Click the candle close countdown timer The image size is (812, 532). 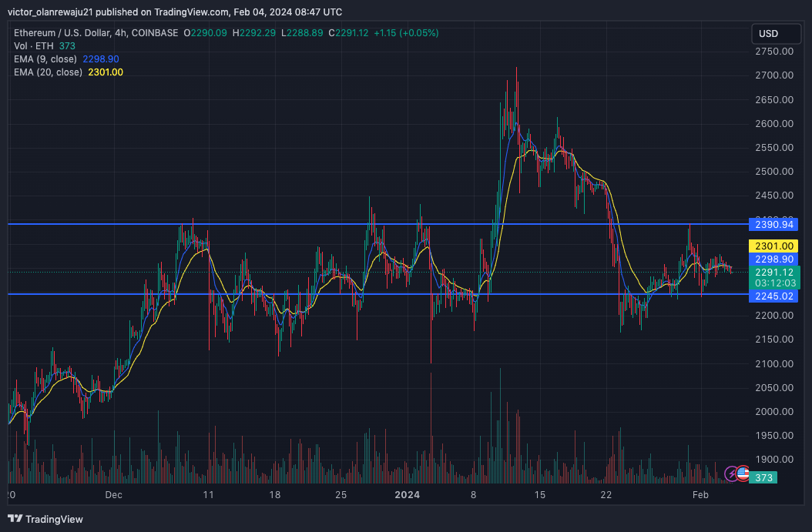[776, 282]
